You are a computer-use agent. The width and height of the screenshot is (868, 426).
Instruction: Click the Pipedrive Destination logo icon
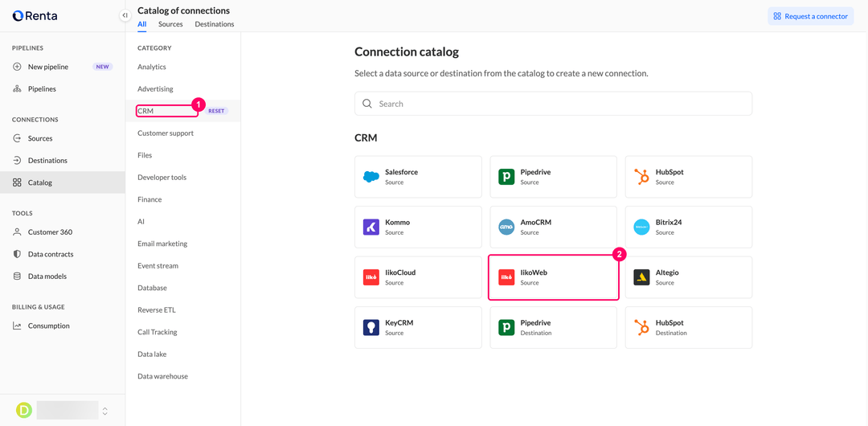click(x=506, y=327)
